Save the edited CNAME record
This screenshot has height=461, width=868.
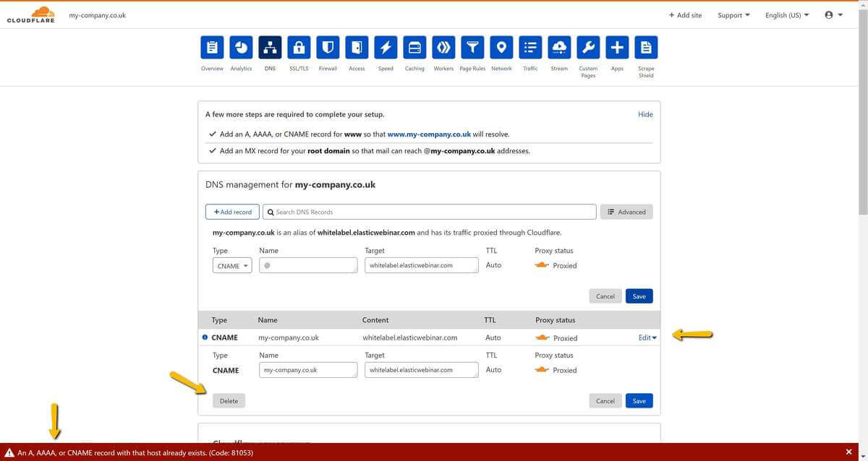tap(639, 400)
